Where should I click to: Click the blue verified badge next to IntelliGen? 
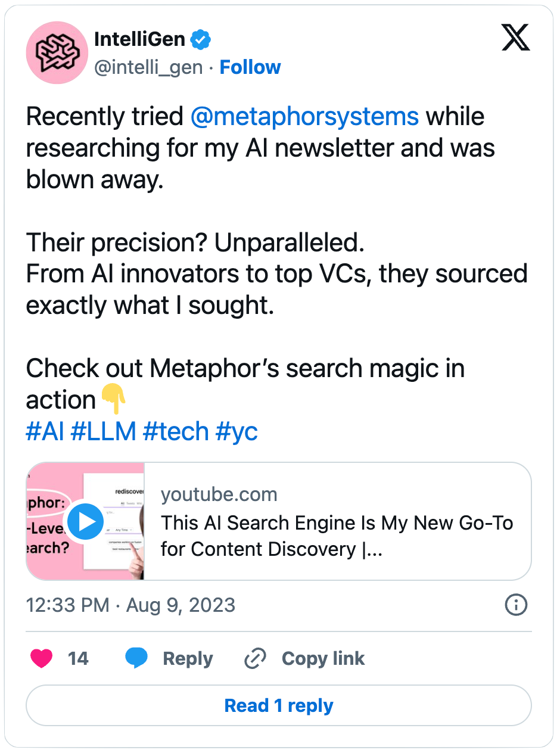(x=201, y=39)
